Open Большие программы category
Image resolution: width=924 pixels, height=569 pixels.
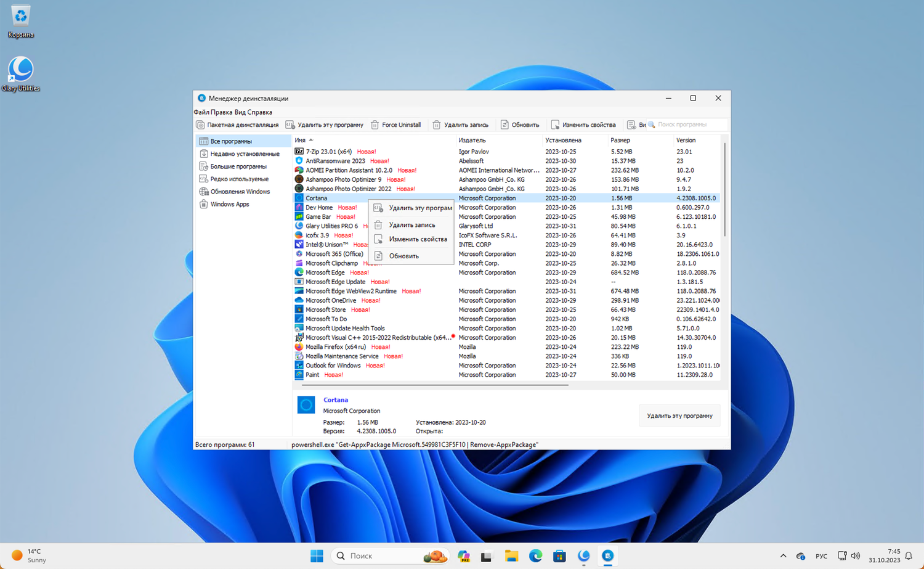238,166
